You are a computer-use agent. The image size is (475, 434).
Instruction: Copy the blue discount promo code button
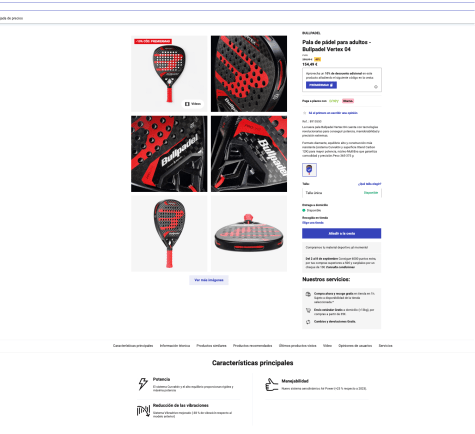pyautogui.click(x=321, y=85)
